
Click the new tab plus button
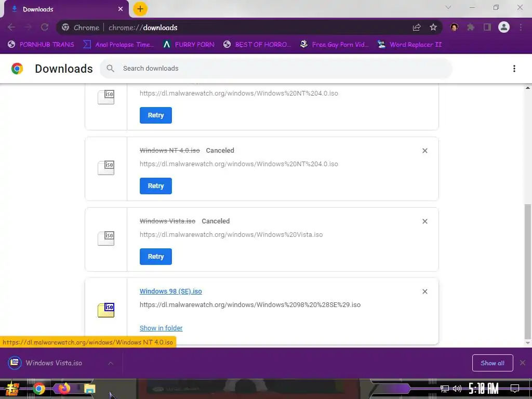(140, 9)
